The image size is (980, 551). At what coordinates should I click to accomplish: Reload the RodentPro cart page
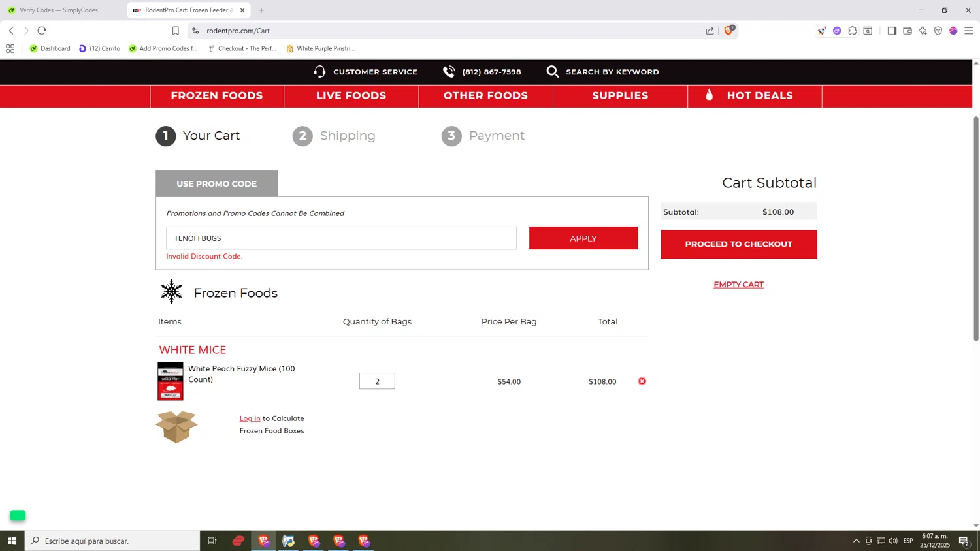pos(42,31)
